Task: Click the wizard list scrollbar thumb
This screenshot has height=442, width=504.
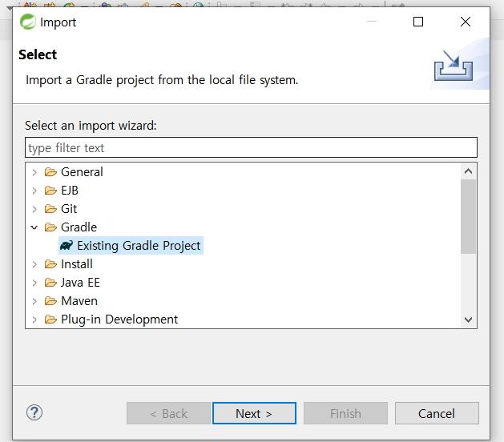Action: coord(468,216)
